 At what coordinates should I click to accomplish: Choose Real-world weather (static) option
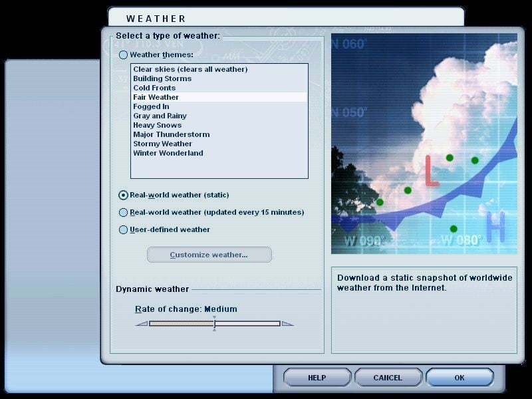tap(123, 195)
